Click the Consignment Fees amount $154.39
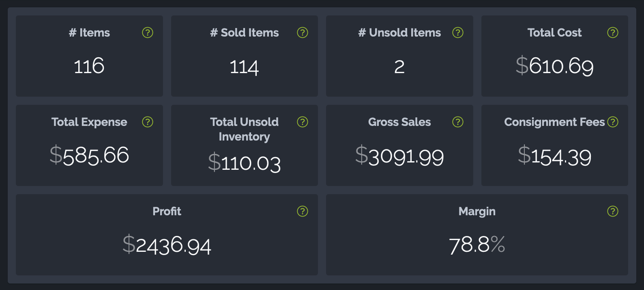This screenshot has width=644, height=290. click(554, 156)
